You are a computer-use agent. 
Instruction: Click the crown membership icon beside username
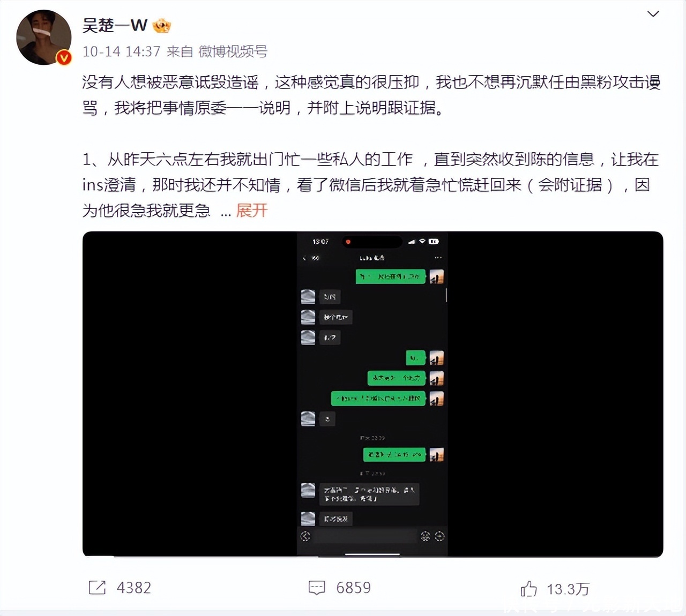tap(162, 25)
